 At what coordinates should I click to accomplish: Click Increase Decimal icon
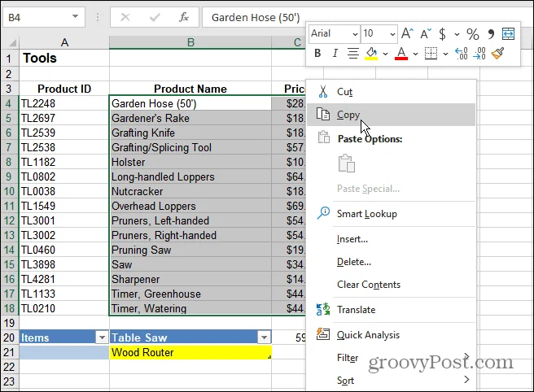point(461,54)
